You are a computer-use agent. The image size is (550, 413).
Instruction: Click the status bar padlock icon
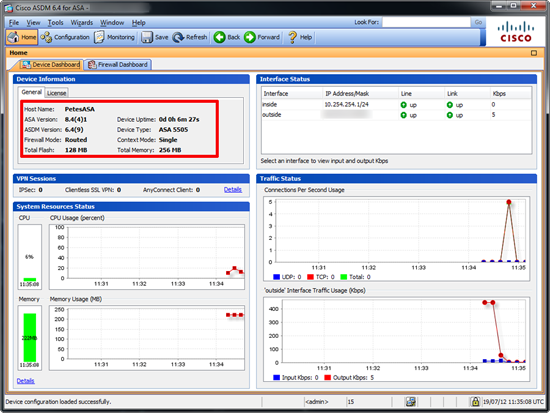pos(475,401)
